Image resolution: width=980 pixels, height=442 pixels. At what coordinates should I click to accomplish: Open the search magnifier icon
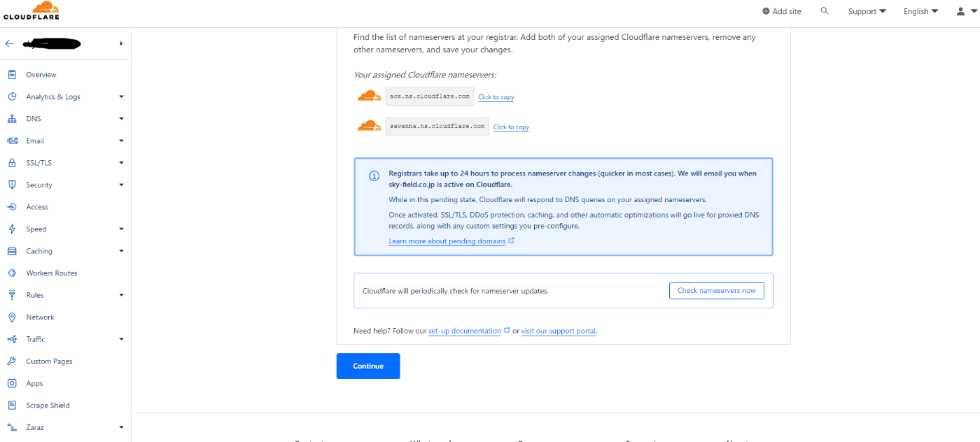tap(825, 11)
